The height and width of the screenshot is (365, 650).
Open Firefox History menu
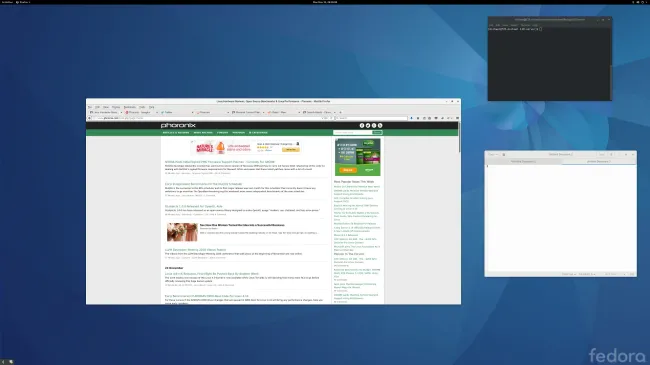coord(116,107)
